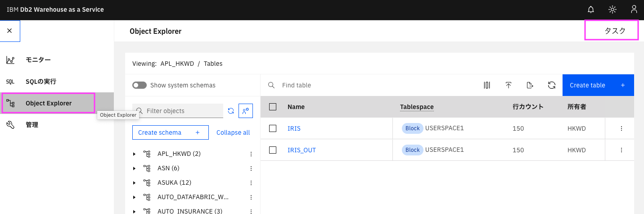Open the user profile icon
The height and width of the screenshot is (214, 644).
[x=634, y=9]
